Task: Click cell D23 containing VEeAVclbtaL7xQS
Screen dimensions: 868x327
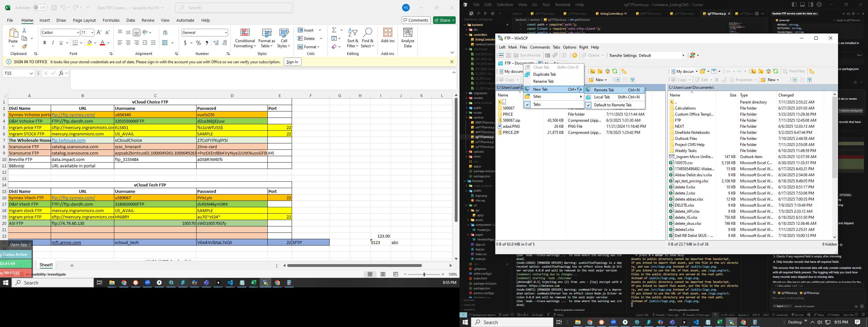Action: (x=232, y=242)
